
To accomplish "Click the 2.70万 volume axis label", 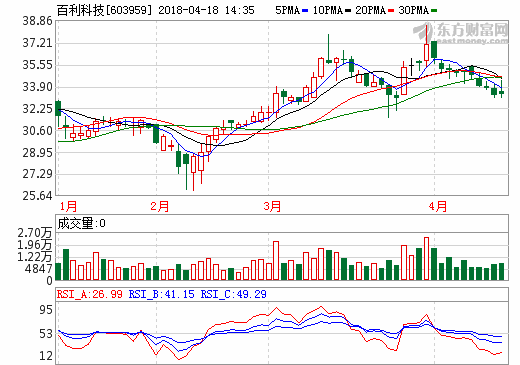I will [x=35, y=233].
